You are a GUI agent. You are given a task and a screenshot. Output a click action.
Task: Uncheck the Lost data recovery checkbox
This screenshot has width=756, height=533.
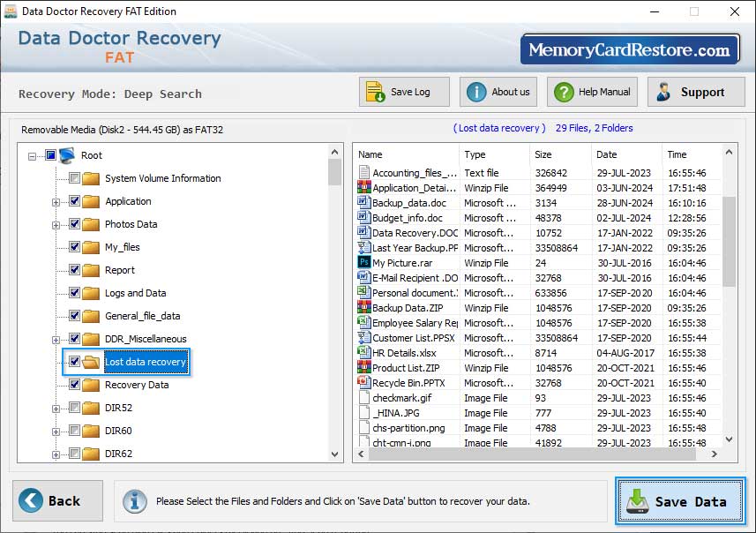74,361
